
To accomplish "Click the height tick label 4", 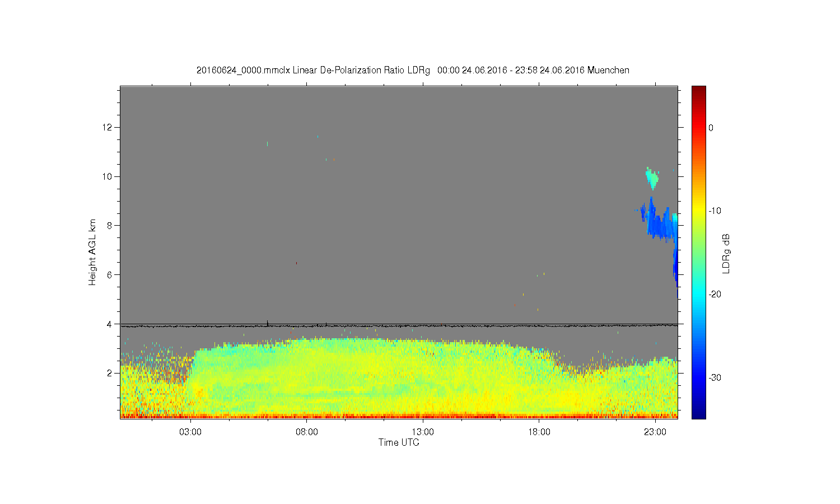I will tap(111, 324).
